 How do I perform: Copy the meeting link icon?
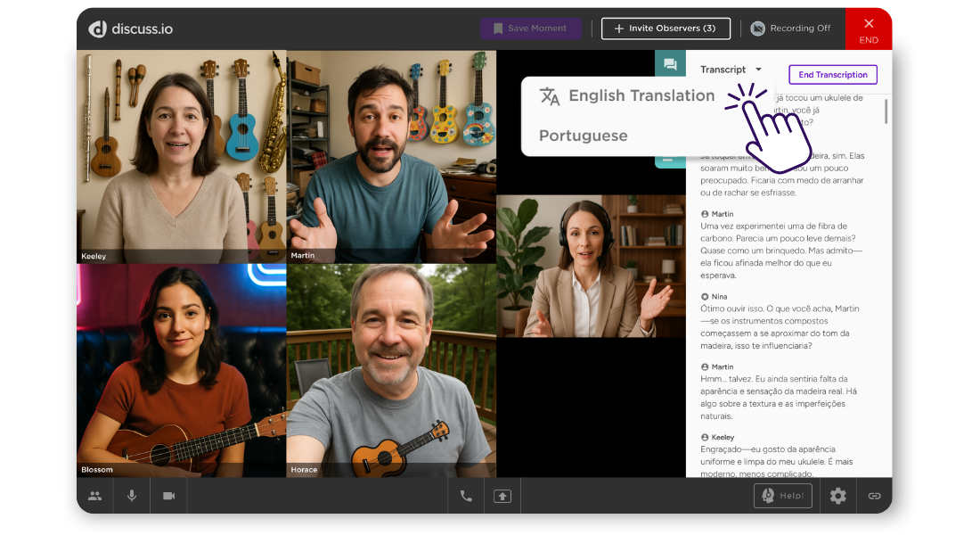click(874, 496)
